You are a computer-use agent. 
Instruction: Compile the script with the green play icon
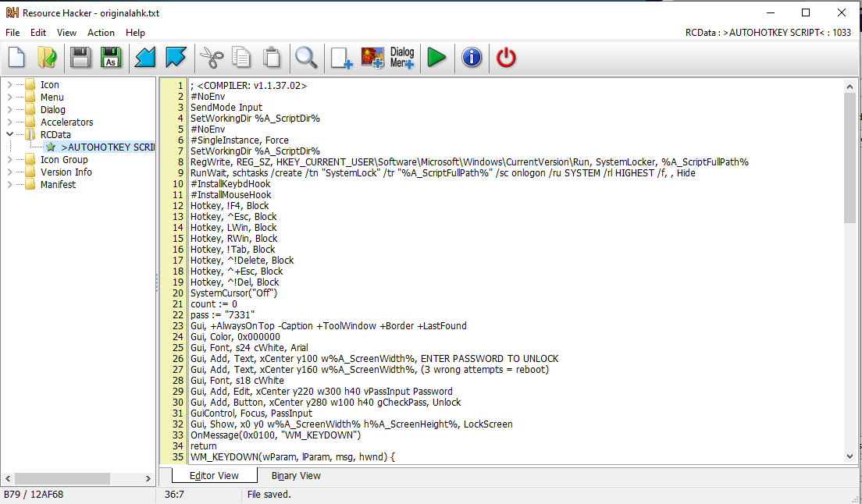click(436, 58)
